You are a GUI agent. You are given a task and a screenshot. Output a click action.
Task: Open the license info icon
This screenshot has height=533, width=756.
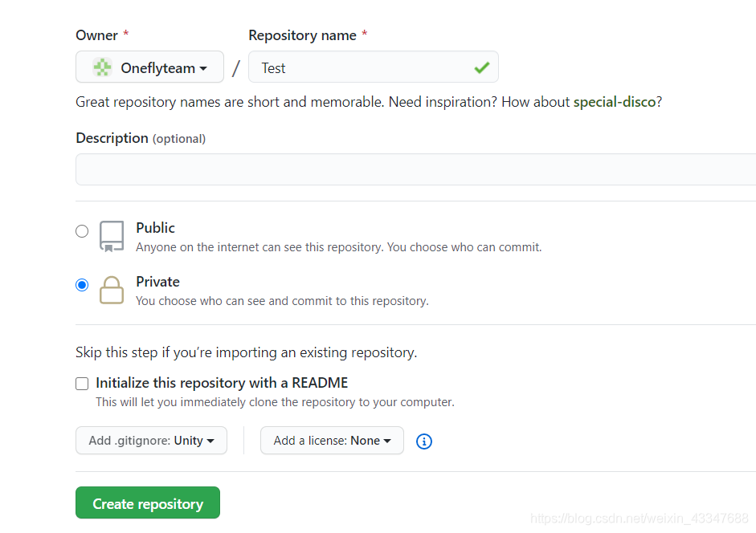[424, 441]
